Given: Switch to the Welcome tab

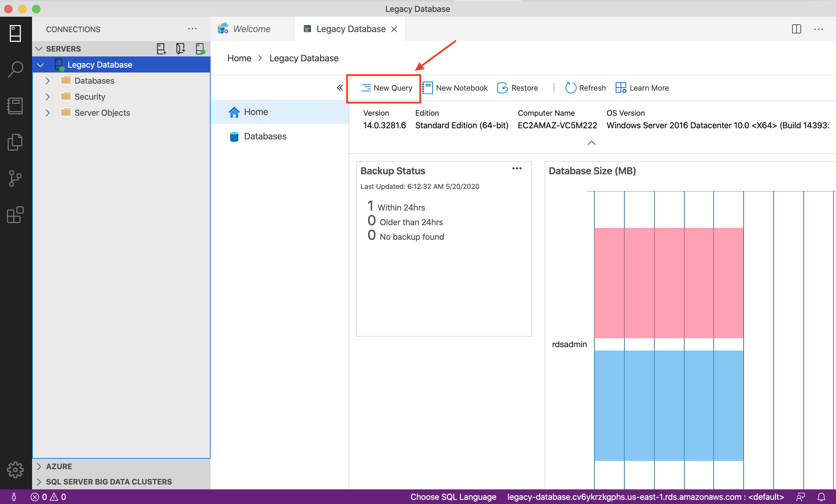Looking at the screenshot, I should (252, 29).
